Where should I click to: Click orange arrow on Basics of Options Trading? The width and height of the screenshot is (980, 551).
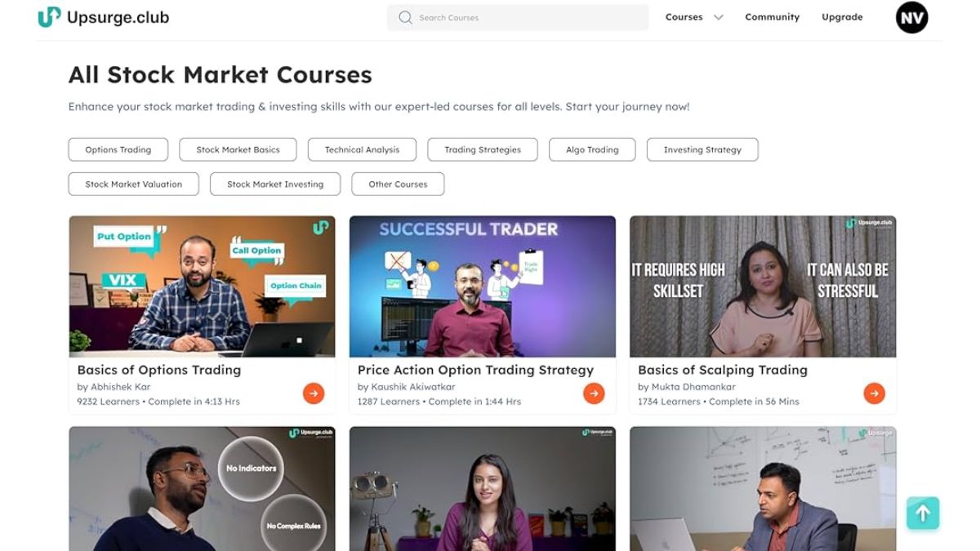click(314, 393)
